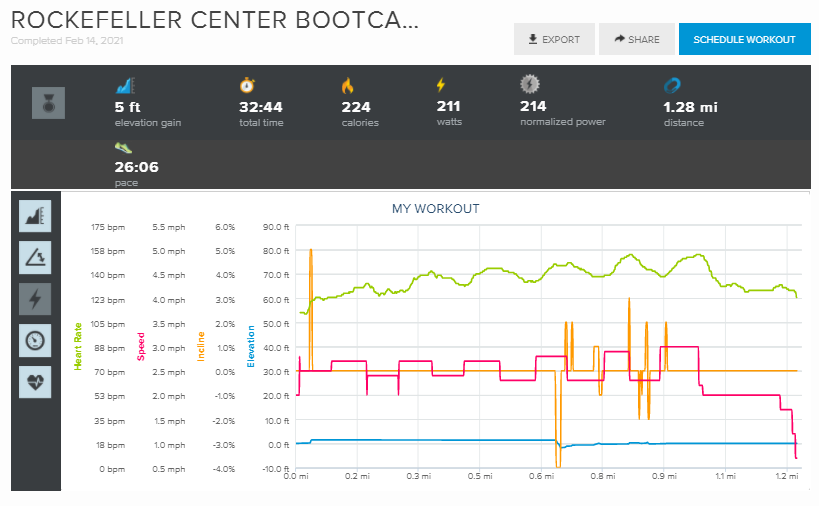Click the '0 bpm' axis tick
819x506 pixels.
112,469
